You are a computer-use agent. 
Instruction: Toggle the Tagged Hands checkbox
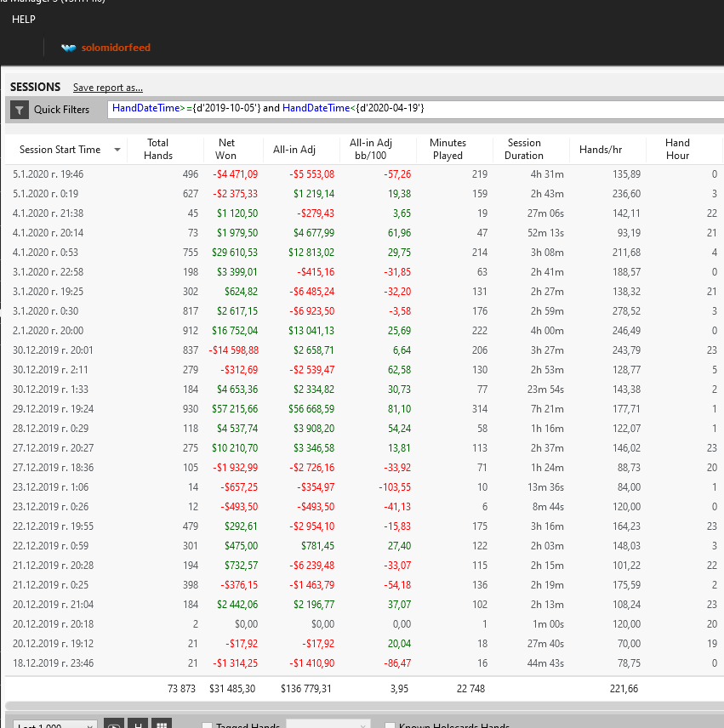pos(207,725)
